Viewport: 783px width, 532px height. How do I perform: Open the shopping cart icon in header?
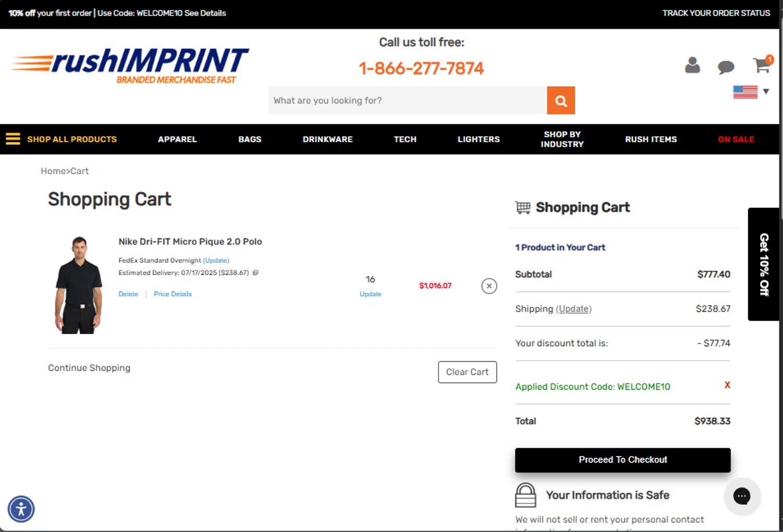(x=762, y=64)
